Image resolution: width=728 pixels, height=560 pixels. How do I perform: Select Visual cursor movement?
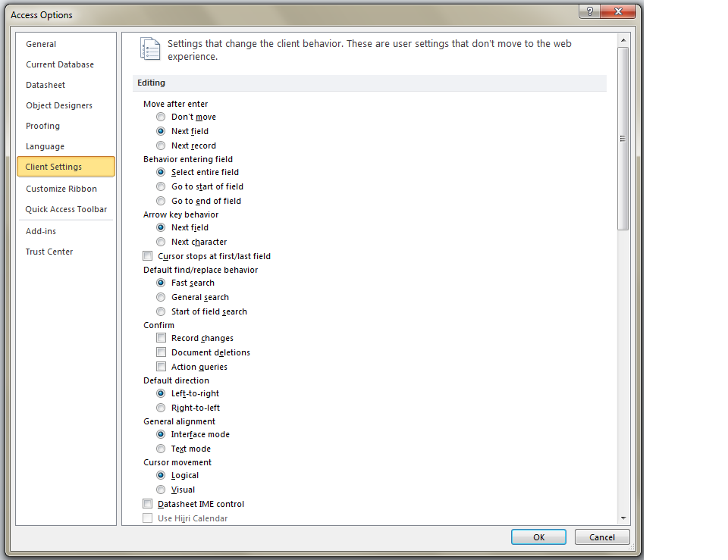(161, 490)
